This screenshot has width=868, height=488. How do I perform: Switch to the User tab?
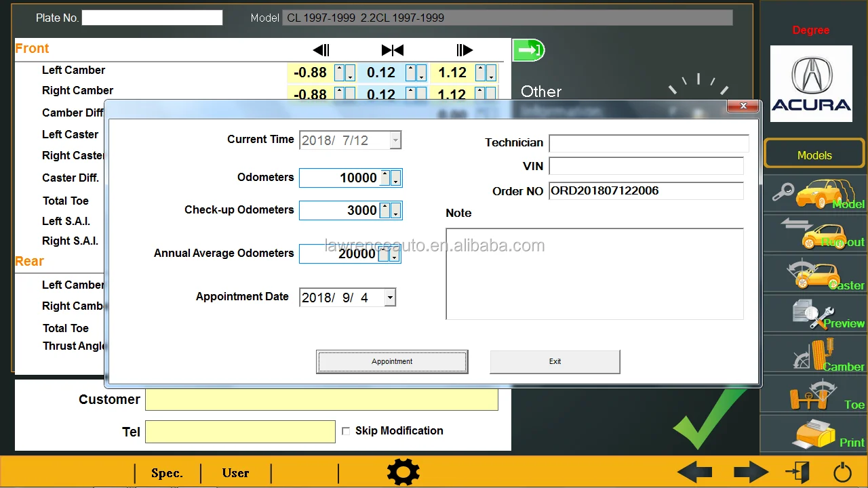(235, 473)
